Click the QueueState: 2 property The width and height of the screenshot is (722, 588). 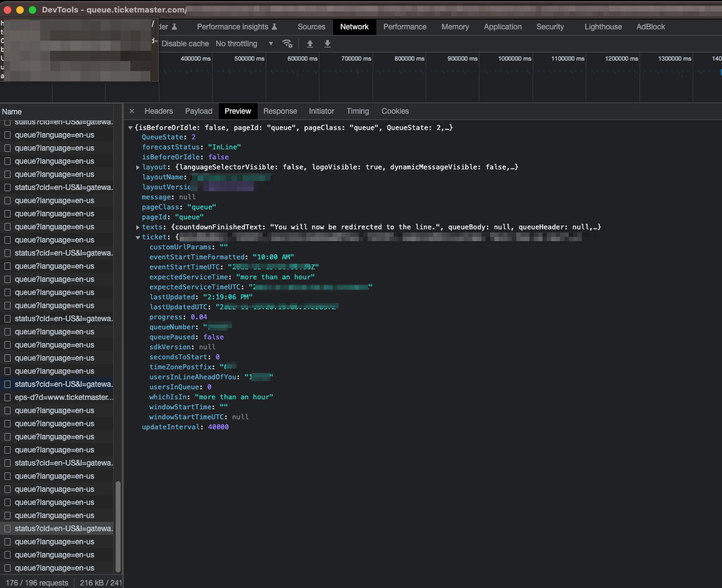169,137
